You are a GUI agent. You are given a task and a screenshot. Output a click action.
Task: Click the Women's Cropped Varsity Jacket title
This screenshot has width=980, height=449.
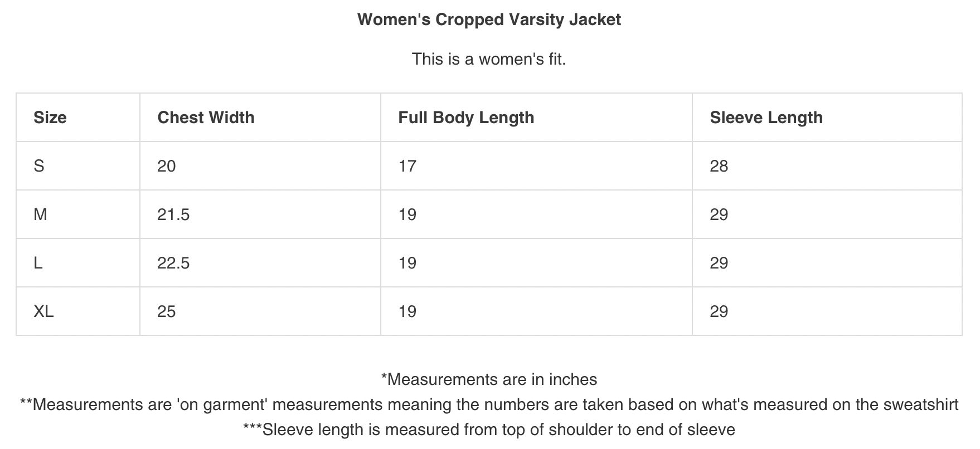(x=489, y=19)
